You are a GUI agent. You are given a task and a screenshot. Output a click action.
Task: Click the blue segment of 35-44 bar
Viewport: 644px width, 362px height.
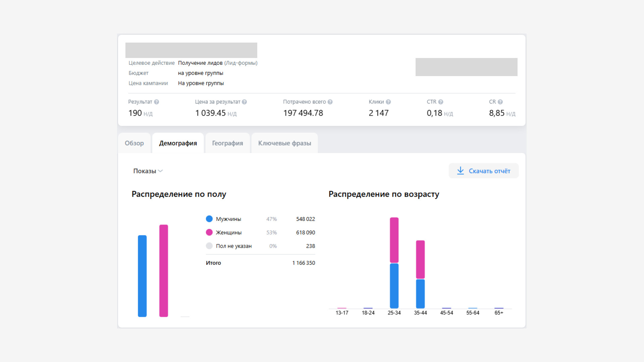point(420,294)
